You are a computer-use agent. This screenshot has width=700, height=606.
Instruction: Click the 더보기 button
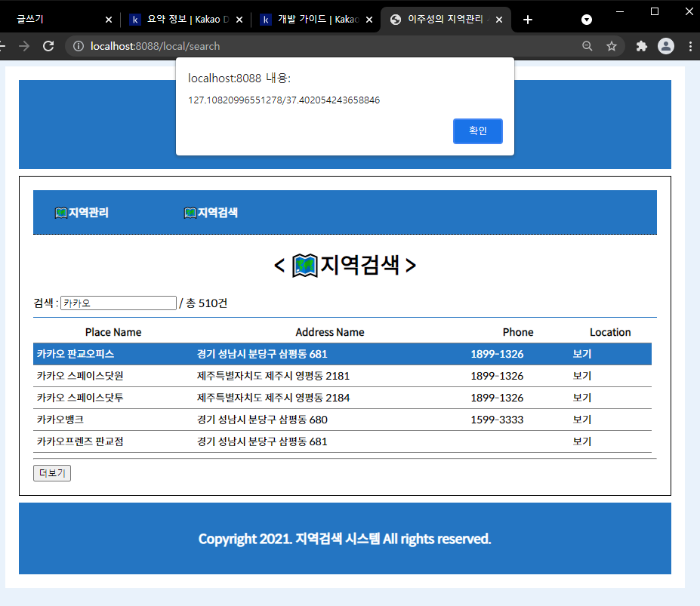pos(52,473)
